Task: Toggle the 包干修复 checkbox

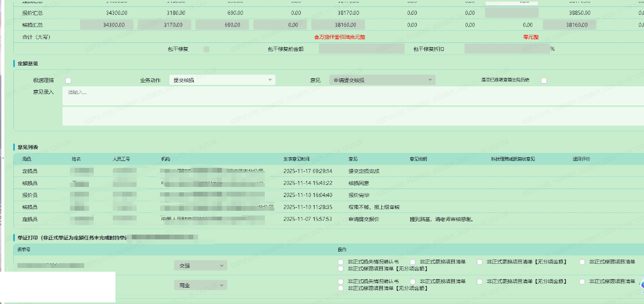Action: coord(207,49)
